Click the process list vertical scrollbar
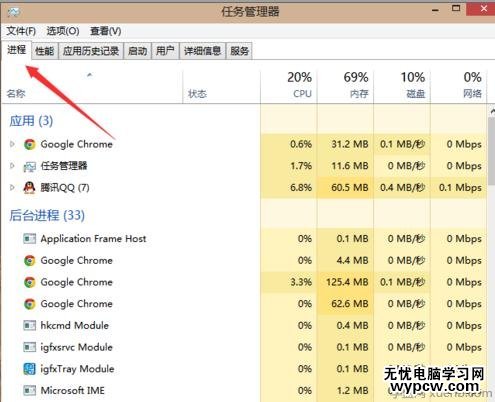 pyautogui.click(x=491, y=151)
